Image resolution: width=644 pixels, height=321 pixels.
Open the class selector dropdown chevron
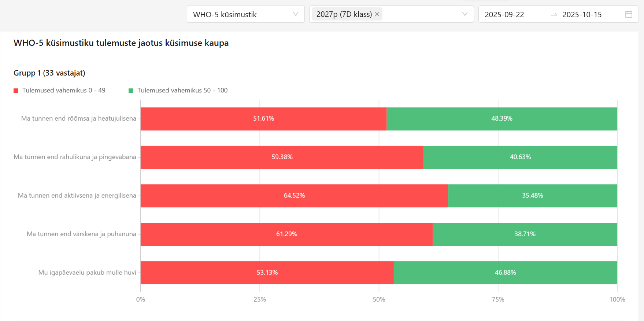pyautogui.click(x=465, y=14)
